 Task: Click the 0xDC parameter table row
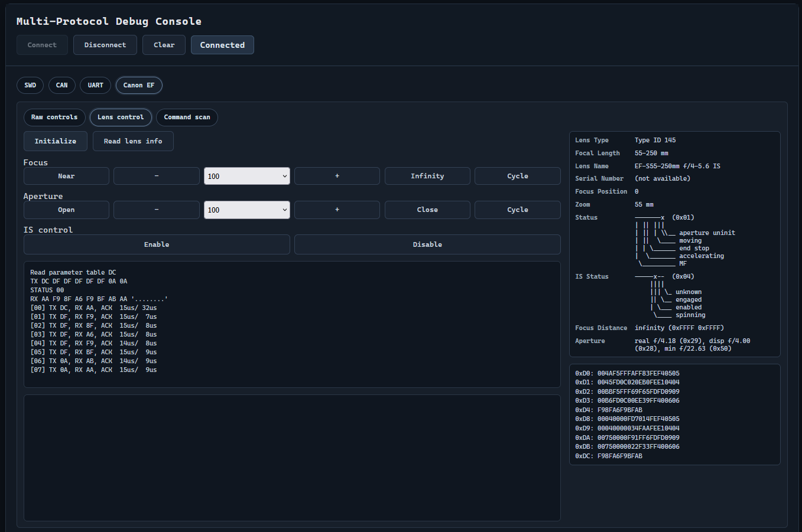point(609,456)
